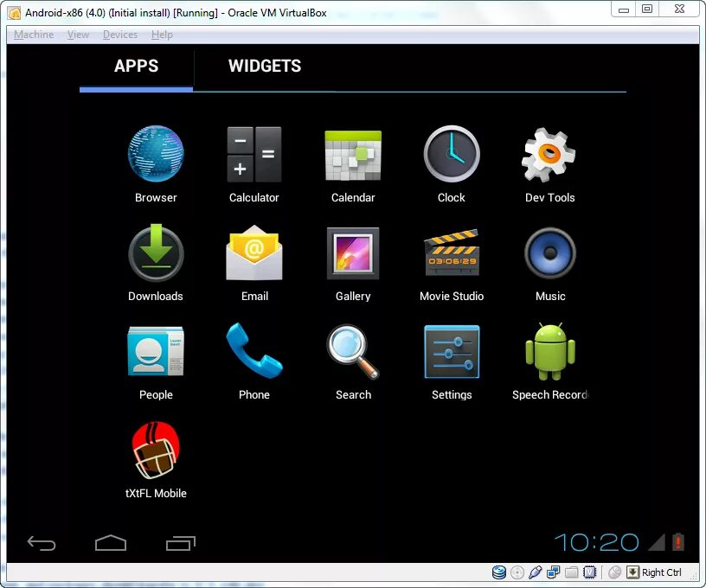Click the battery warning status icon
The image size is (706, 588).
[678, 541]
